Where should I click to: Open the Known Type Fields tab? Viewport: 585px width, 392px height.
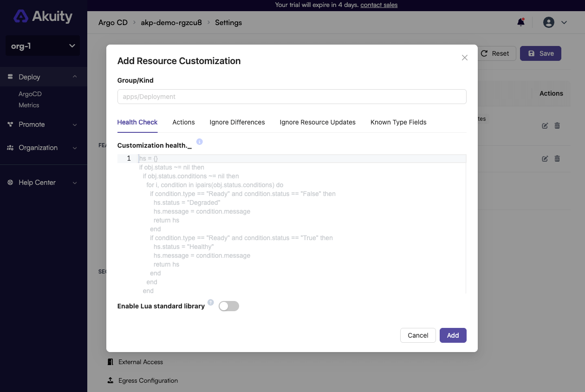click(x=398, y=122)
